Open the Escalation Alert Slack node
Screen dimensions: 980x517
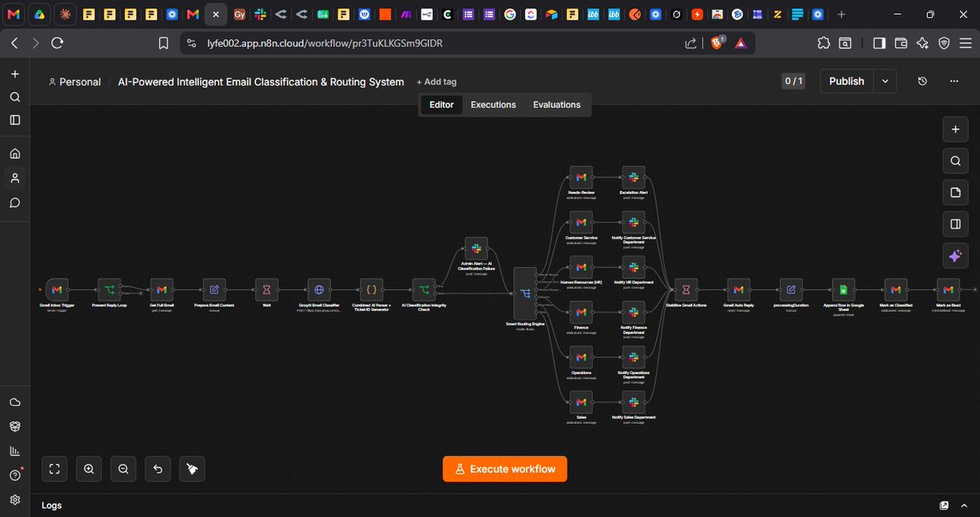point(634,177)
